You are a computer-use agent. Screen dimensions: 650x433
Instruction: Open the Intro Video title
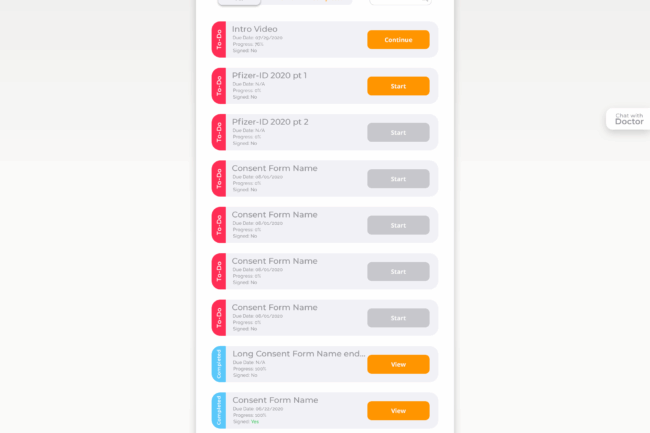click(255, 29)
